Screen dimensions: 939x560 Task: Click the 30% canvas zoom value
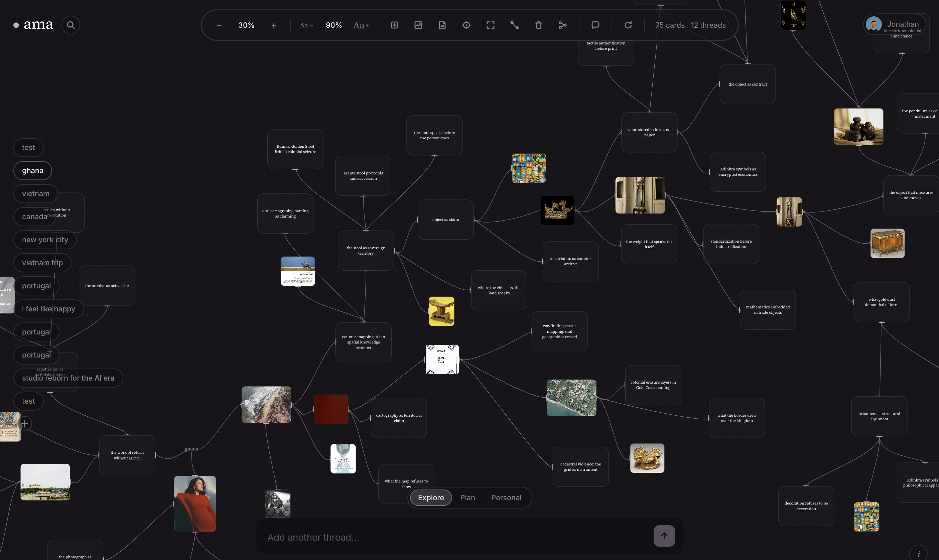coord(246,25)
